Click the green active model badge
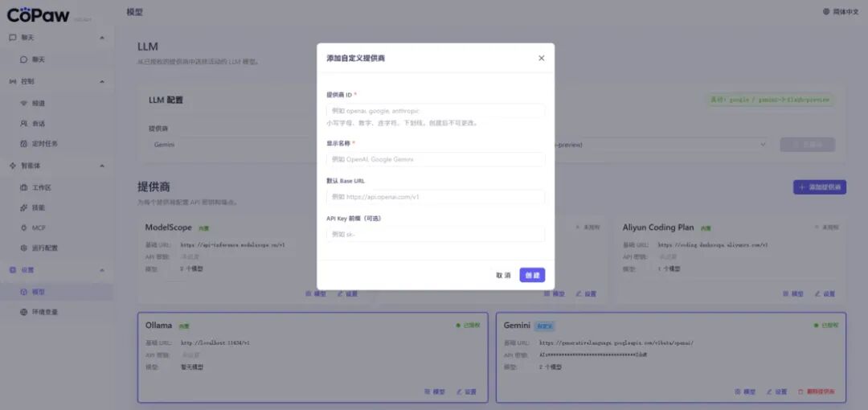This screenshot has width=868, height=410. (x=770, y=100)
